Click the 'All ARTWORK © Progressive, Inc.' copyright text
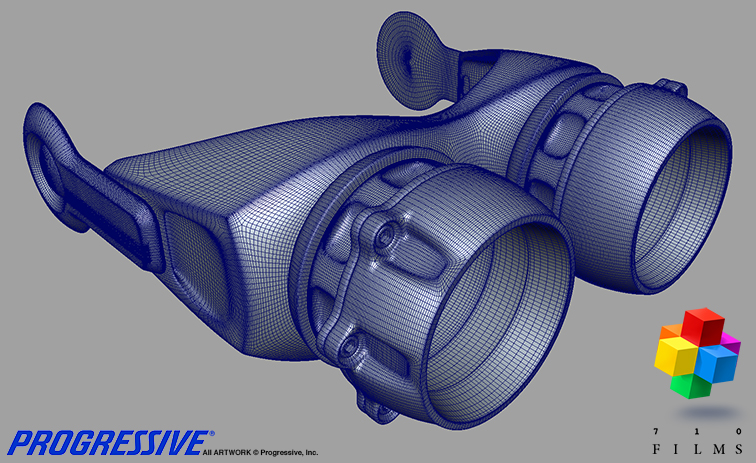The height and width of the screenshot is (463, 756). pos(260,453)
